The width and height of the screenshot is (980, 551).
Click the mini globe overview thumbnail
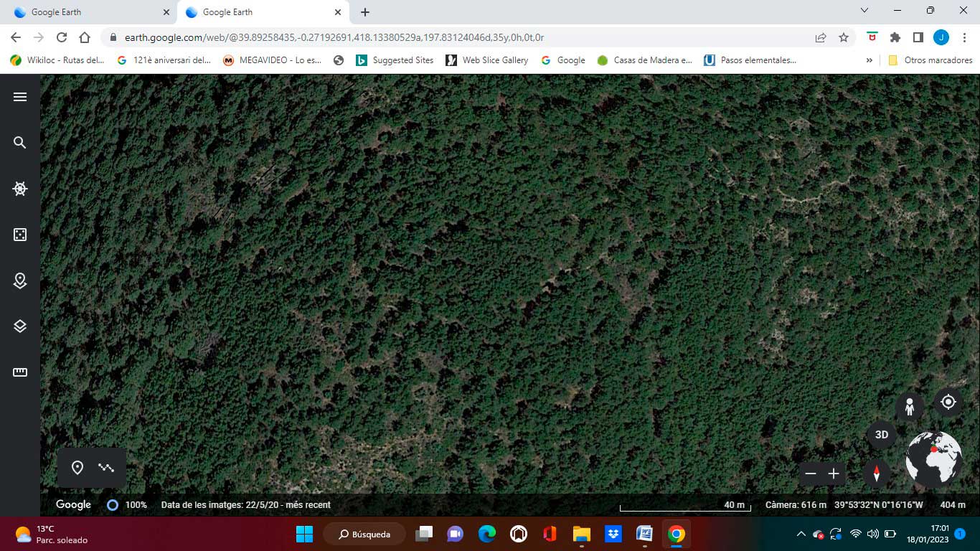pyautogui.click(x=933, y=459)
